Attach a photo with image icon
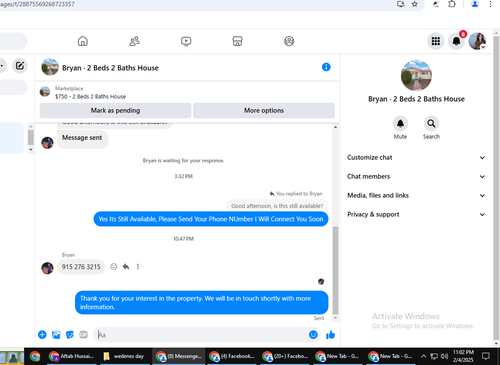 pos(56,334)
